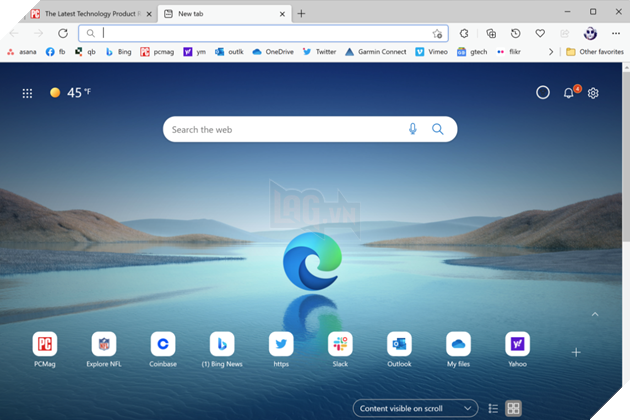
Task: Open the Collections icon in toolbar
Action: [491, 33]
